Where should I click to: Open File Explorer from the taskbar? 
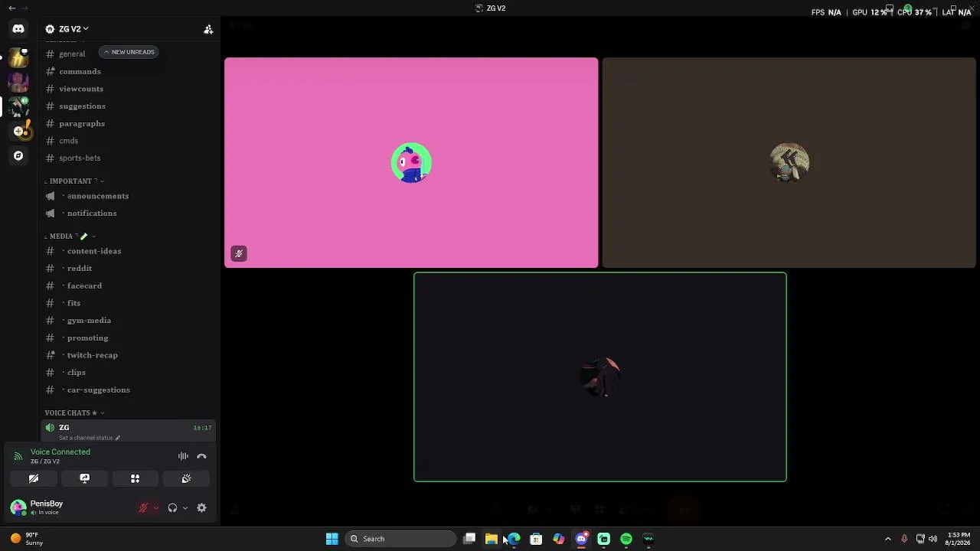pos(491,539)
